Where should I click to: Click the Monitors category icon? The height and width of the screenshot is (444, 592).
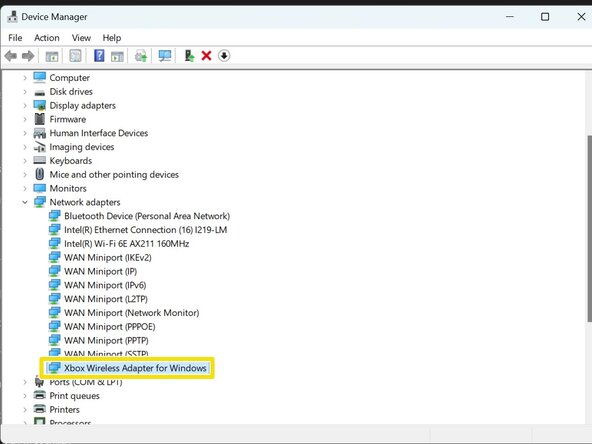(x=40, y=188)
